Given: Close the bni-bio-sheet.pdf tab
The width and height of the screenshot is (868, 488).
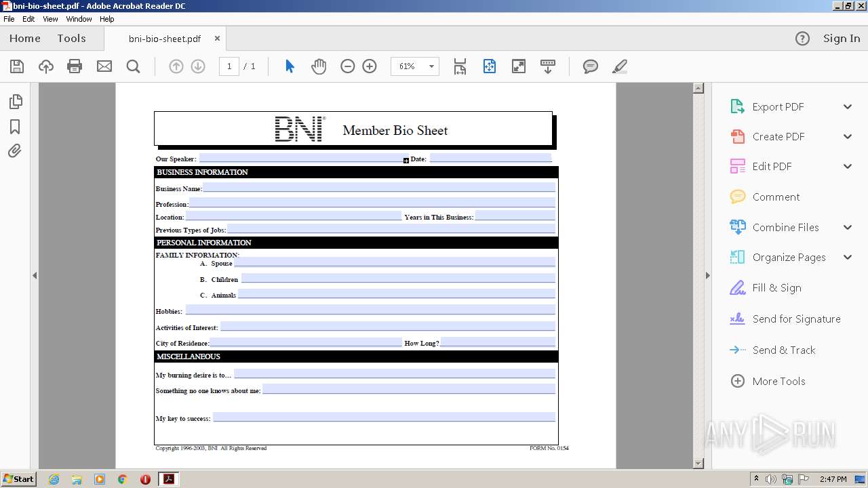Looking at the screenshot, I should pyautogui.click(x=217, y=39).
